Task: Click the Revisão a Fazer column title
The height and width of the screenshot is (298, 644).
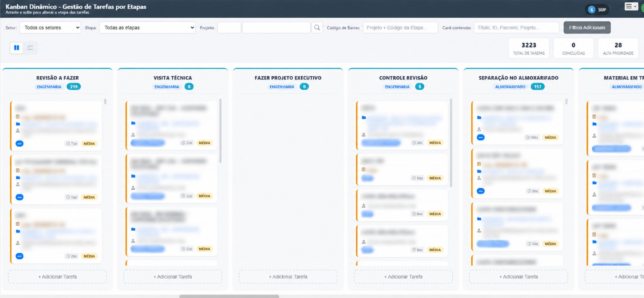Action: (x=58, y=78)
